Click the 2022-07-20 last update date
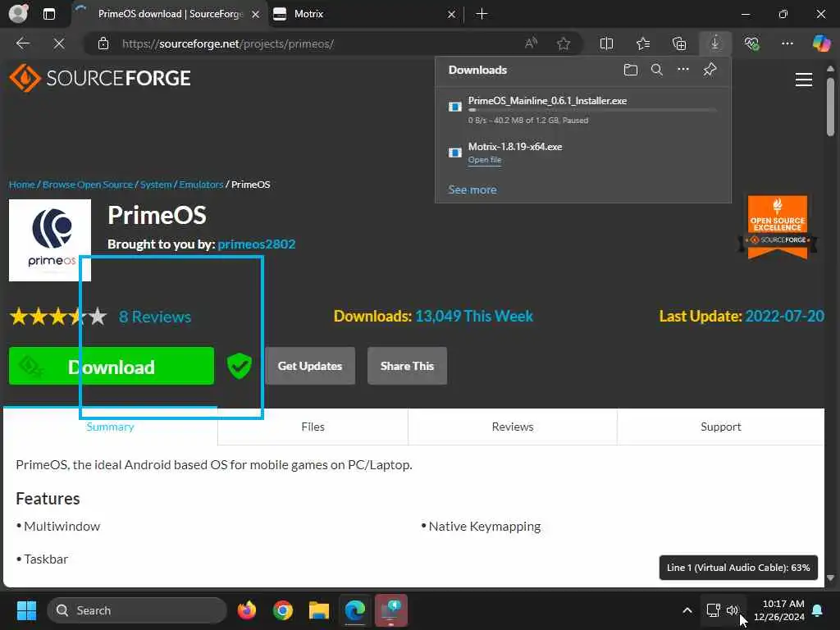 [x=784, y=316]
